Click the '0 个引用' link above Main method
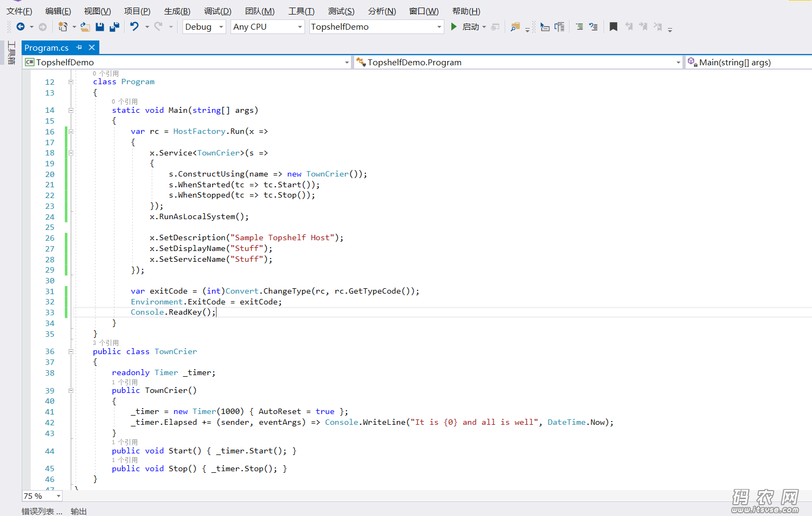Screen dimensions: 812x516 click(x=125, y=101)
